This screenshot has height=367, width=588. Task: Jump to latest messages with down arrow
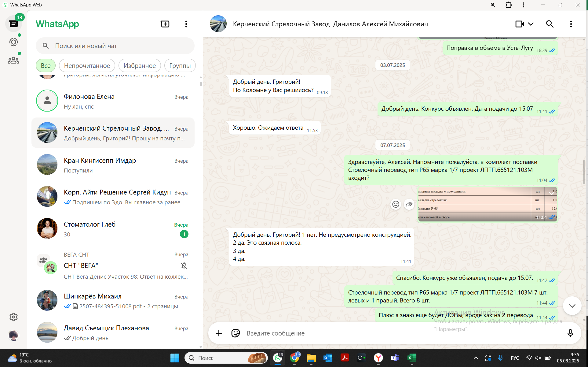(572, 306)
